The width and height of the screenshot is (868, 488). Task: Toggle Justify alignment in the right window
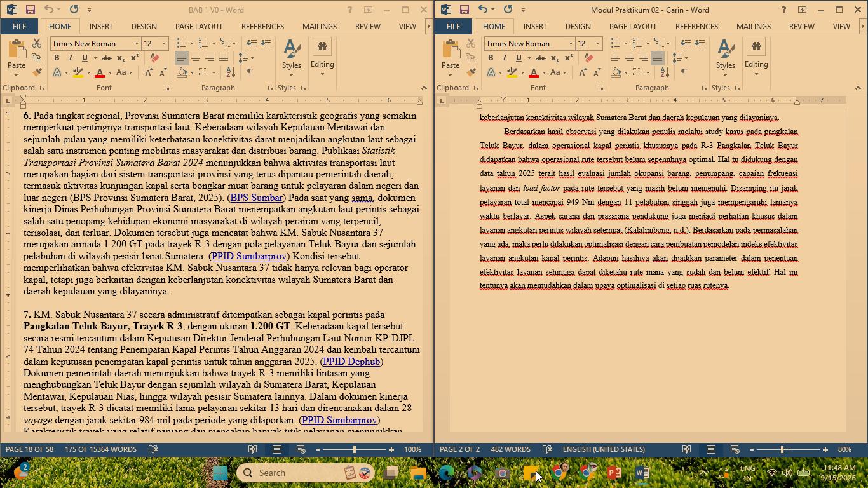[657, 58]
